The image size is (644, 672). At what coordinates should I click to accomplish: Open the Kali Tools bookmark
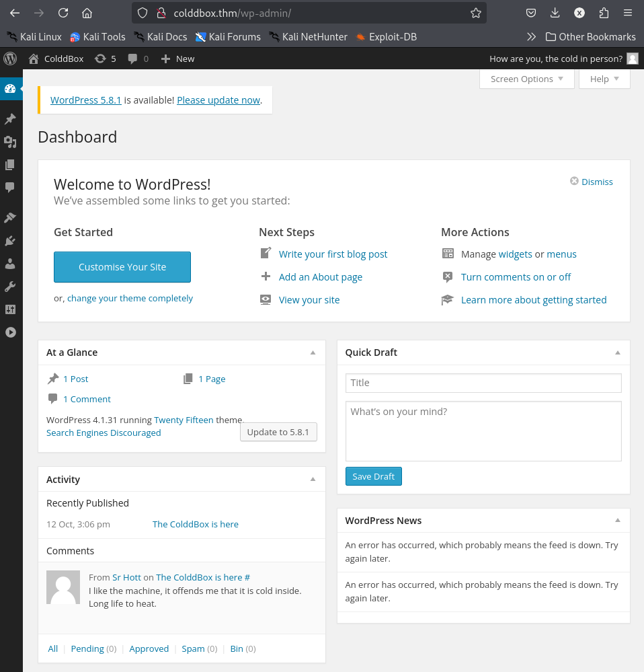coord(97,37)
